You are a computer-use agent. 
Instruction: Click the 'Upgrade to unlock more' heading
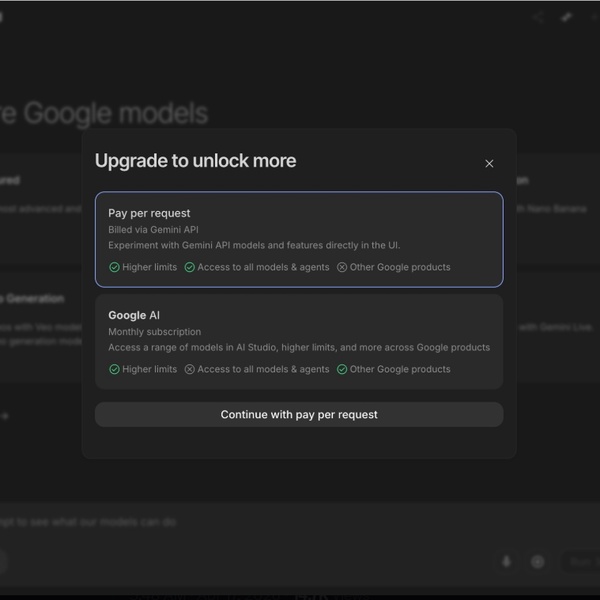click(196, 161)
